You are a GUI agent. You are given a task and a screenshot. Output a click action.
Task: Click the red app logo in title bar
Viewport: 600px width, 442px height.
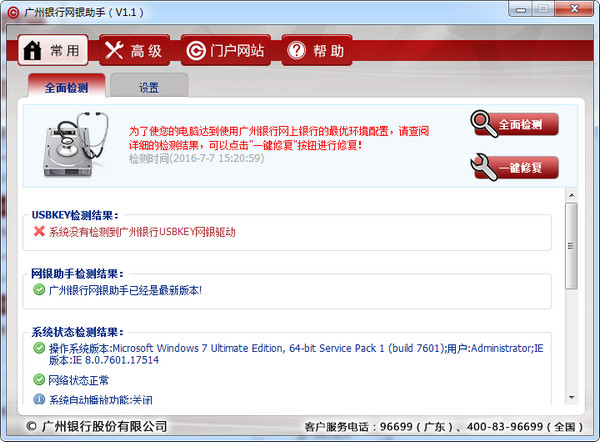[x=12, y=11]
